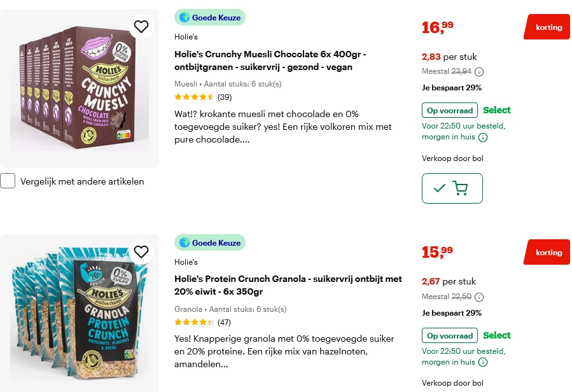Click the korting label on Crunchy Muesli
572x392 pixels.
pos(547,27)
